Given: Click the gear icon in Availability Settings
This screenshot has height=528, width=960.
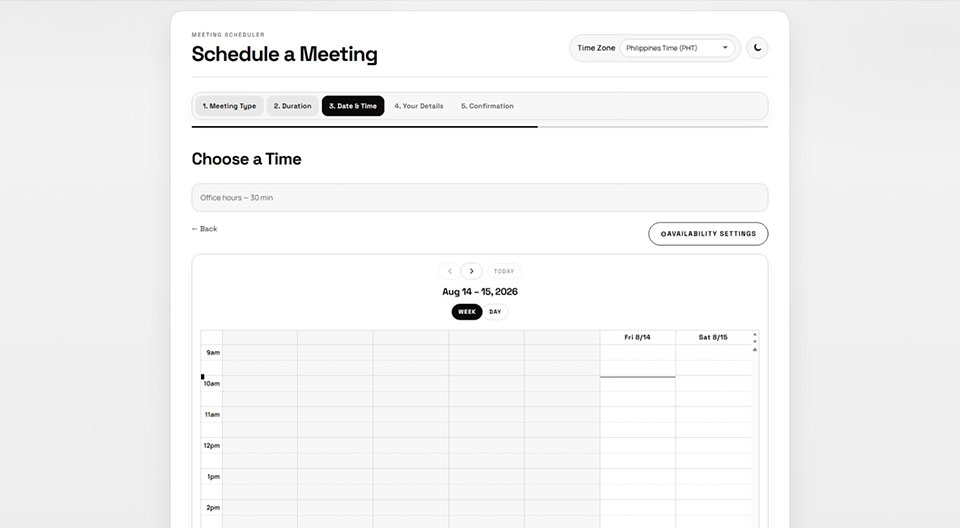Looking at the screenshot, I should [x=663, y=234].
